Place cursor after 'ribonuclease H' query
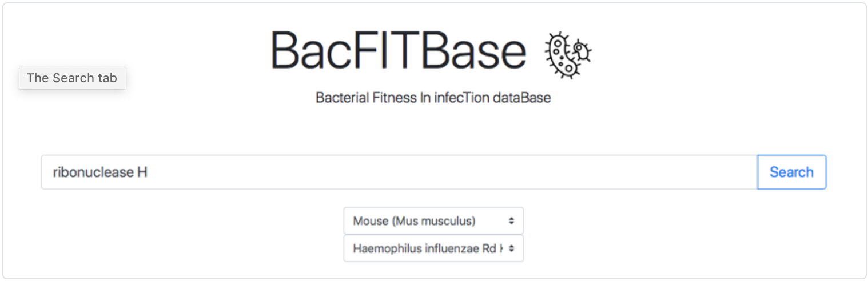Image resolution: width=868 pixels, height=281 pixels. [149, 172]
